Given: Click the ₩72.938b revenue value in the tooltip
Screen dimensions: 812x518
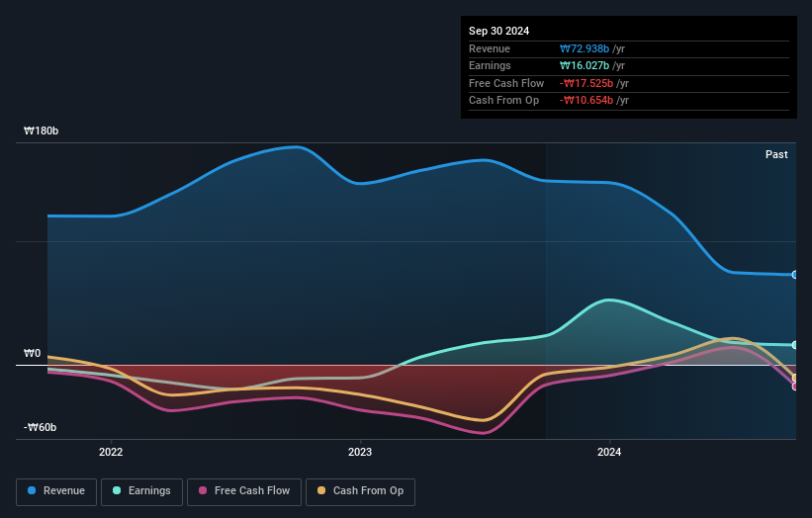Looking at the screenshot, I should tap(585, 48).
